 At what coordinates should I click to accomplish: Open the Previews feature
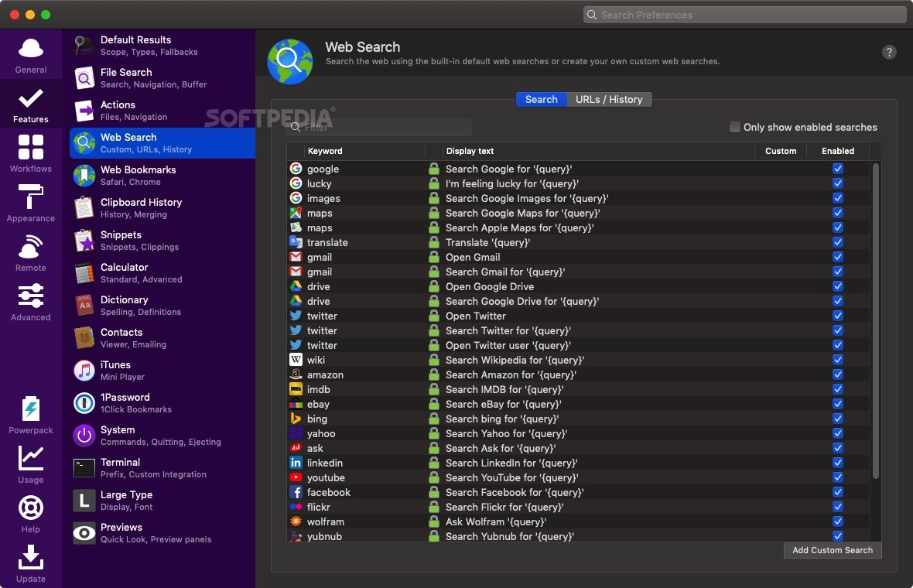click(162, 533)
